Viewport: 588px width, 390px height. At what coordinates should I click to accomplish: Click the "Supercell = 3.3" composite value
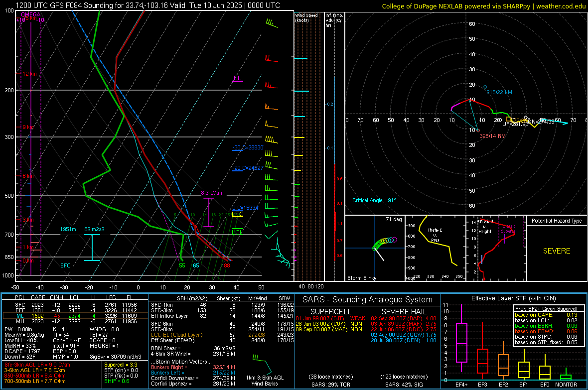click(x=121, y=365)
